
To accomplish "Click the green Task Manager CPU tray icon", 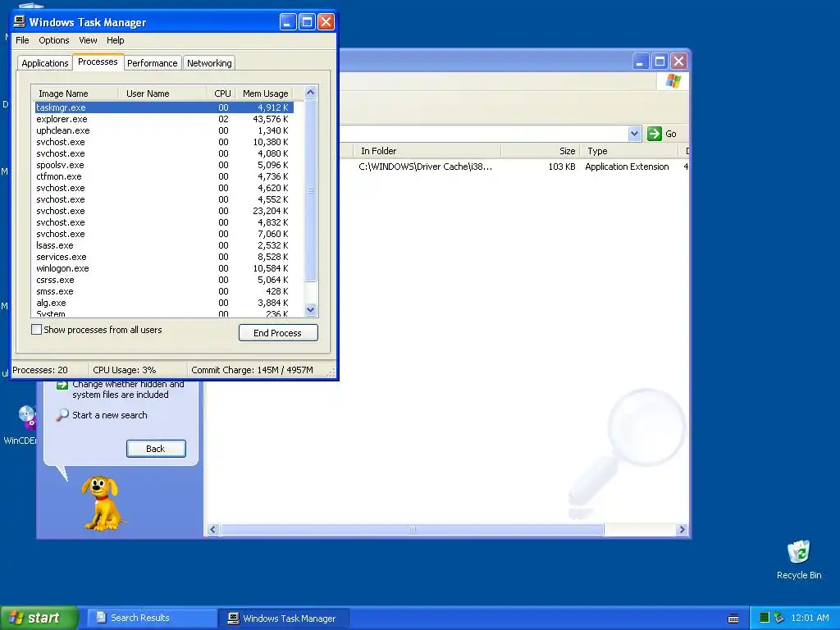I will coord(765,618).
